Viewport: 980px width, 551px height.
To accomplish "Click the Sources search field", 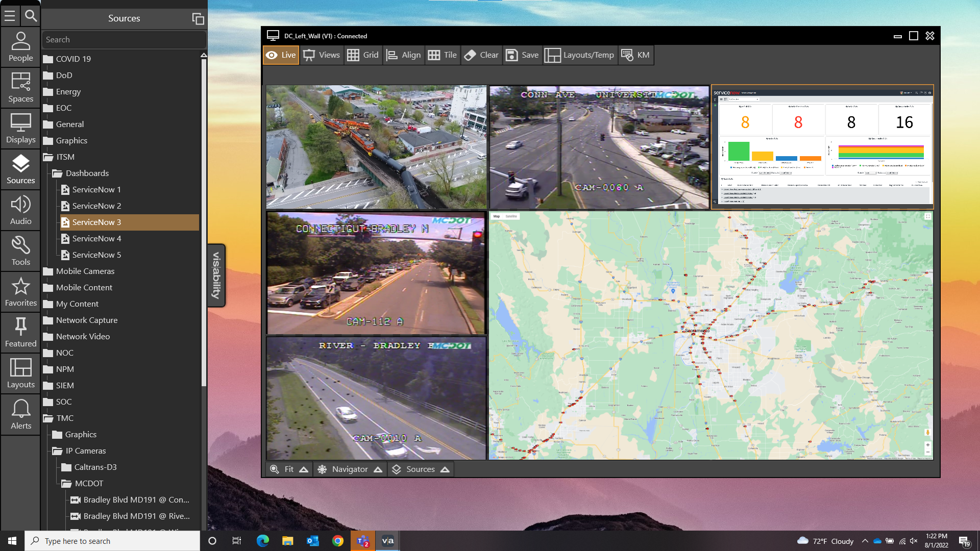I will coord(124,40).
